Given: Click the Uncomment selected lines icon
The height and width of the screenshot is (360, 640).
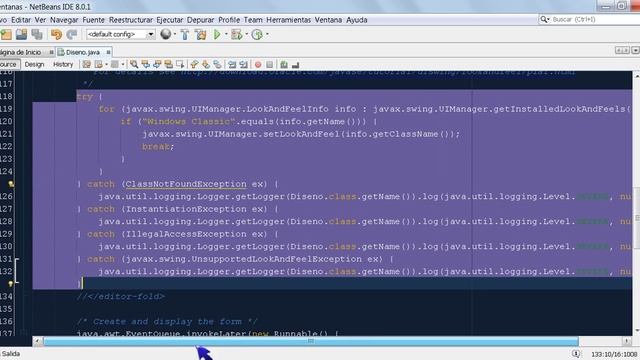Looking at the screenshot, I should (296, 64).
